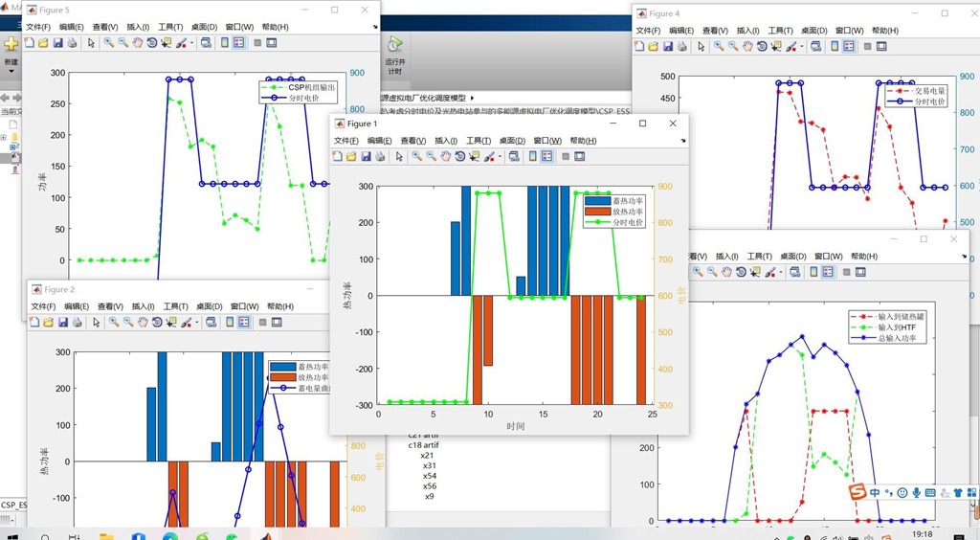Open 桌面(D) menu in Figure 5

205,27
